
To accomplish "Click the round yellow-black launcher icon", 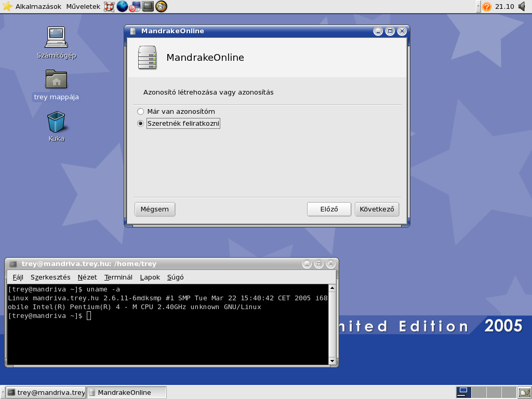I will (x=162, y=6).
